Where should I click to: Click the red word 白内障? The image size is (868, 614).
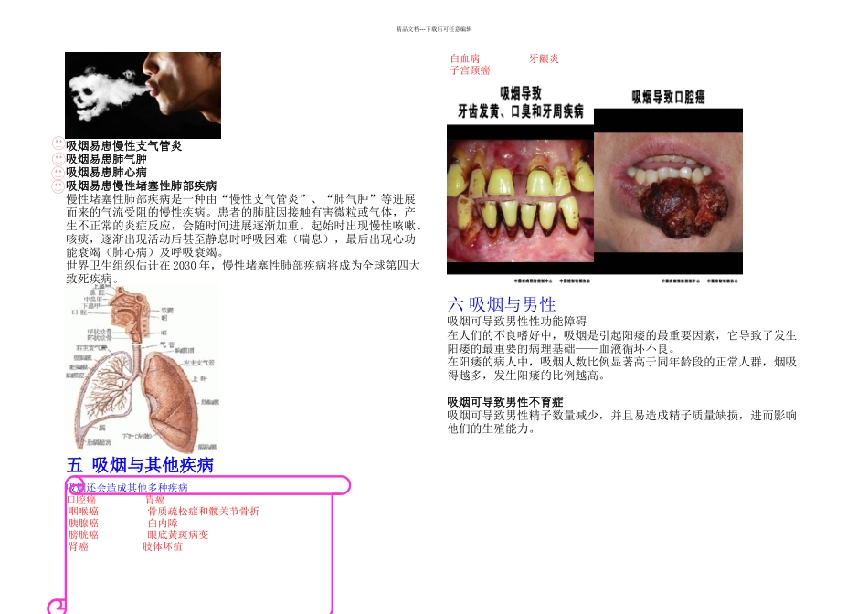163,523
